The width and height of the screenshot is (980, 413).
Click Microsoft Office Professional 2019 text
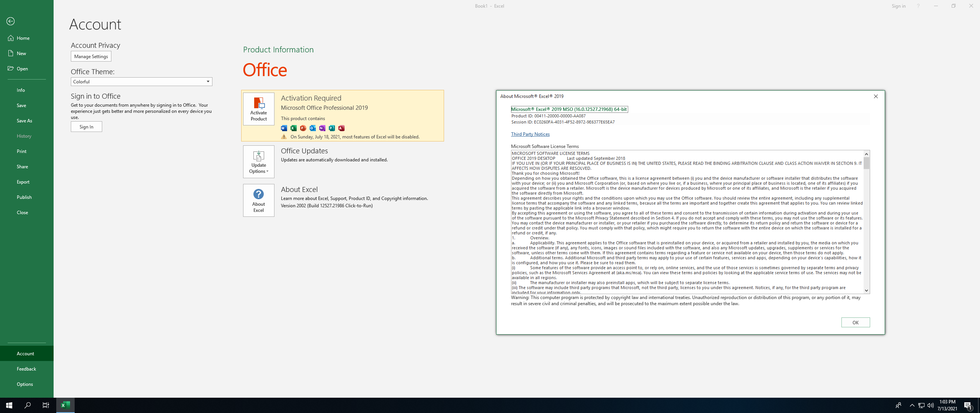pos(324,108)
